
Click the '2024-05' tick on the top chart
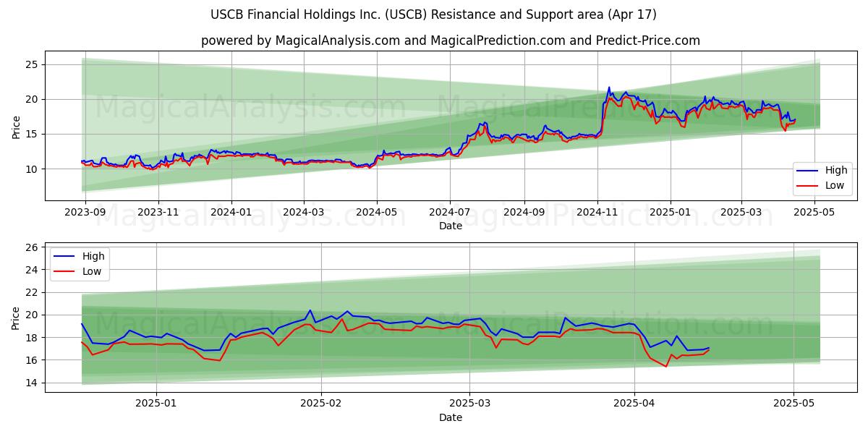(x=376, y=212)
